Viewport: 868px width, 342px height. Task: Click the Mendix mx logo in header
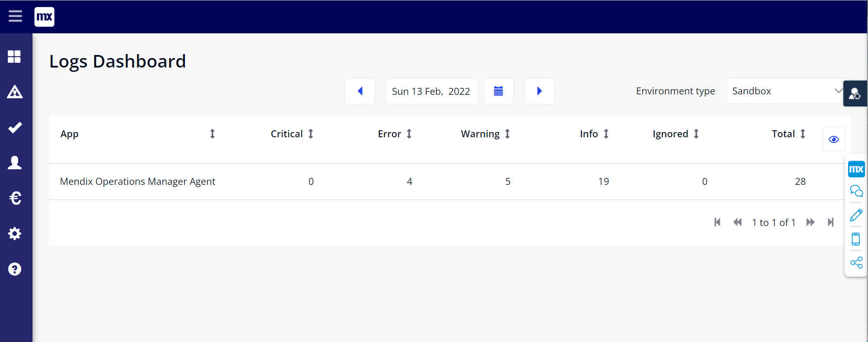point(45,17)
